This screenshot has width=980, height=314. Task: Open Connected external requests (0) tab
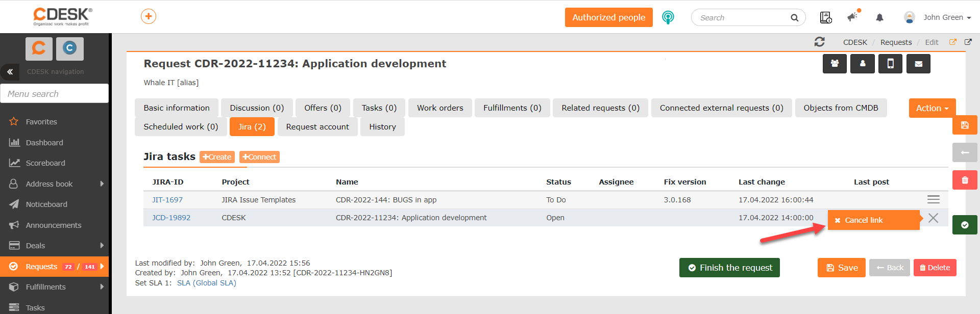(721, 108)
